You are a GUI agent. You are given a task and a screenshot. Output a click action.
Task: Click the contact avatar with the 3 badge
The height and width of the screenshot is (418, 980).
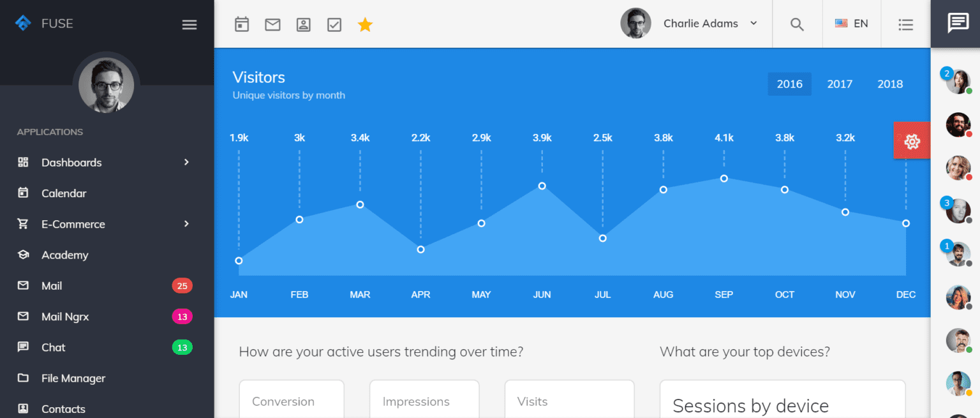coord(958,211)
